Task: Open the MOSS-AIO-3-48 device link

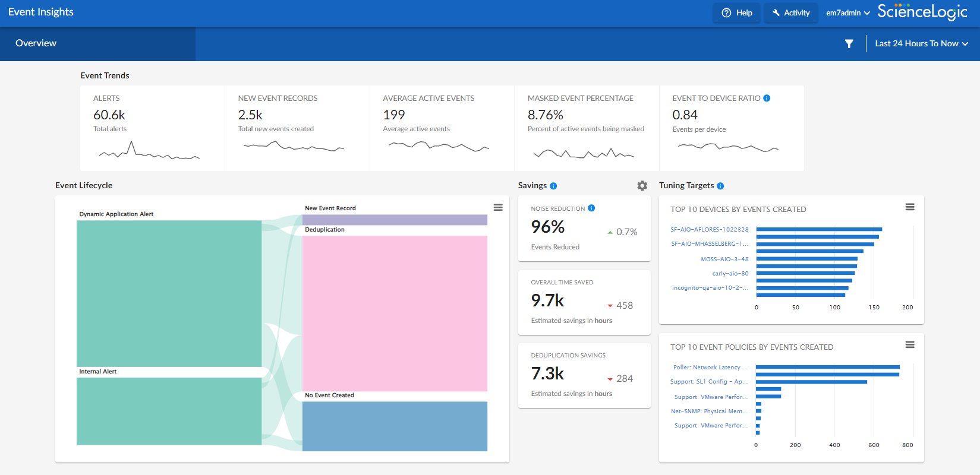Action: pyautogui.click(x=724, y=259)
